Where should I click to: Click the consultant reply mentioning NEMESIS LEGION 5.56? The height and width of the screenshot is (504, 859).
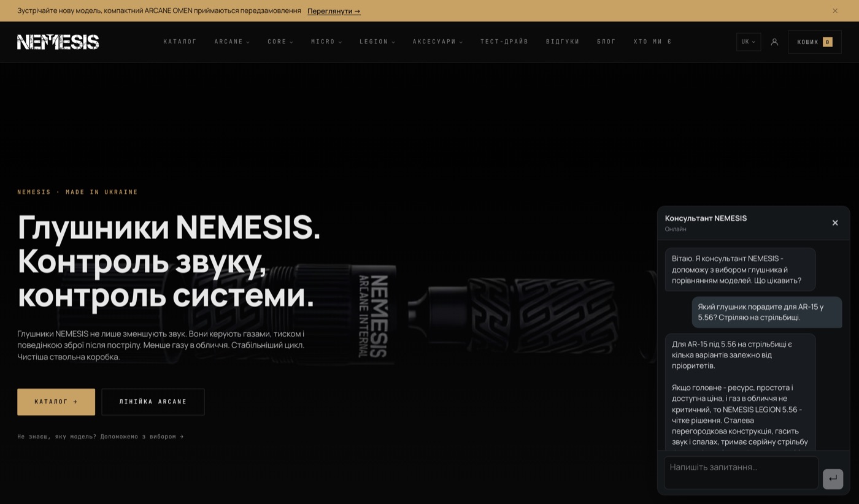pyautogui.click(x=741, y=392)
